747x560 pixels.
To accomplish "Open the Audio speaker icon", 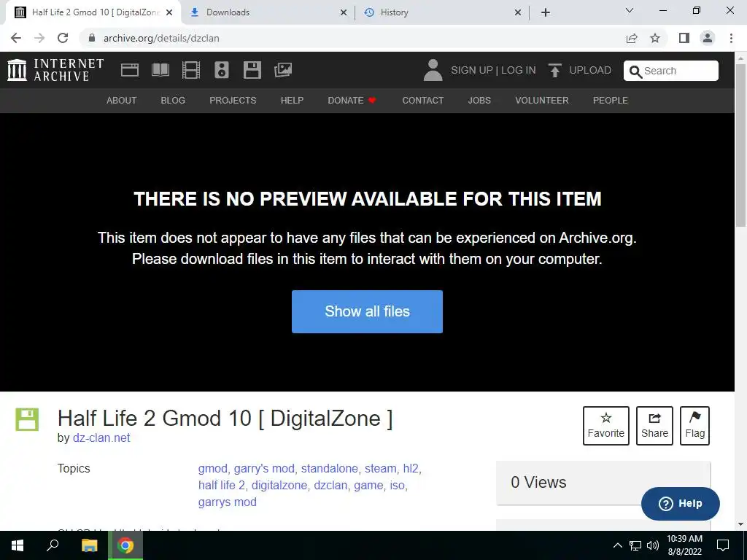I will pos(222,70).
